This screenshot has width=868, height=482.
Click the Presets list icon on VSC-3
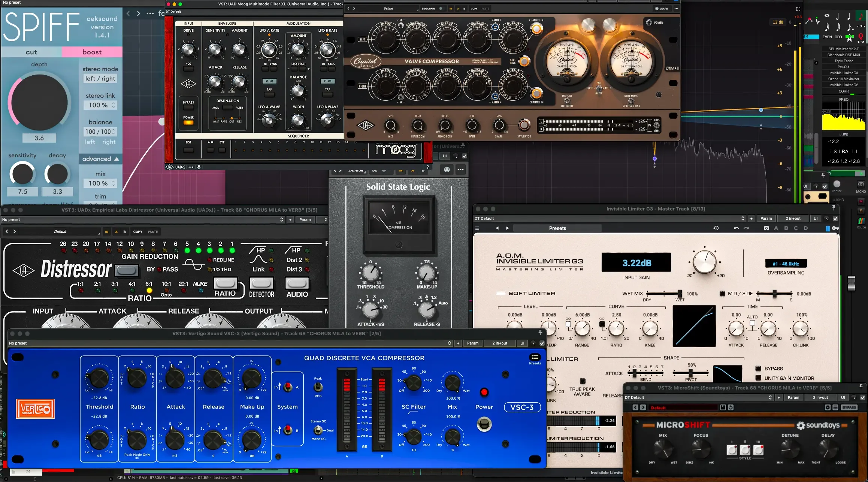coord(535,357)
